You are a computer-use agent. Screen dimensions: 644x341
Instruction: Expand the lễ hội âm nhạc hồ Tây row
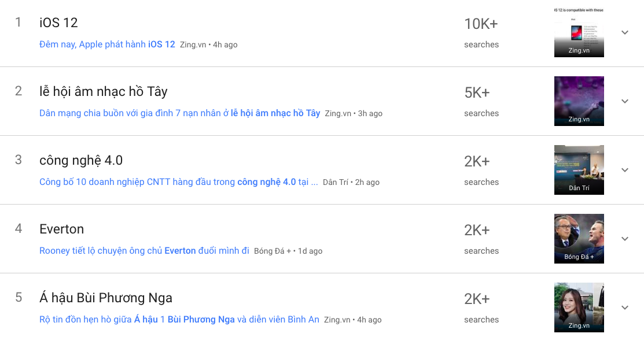pyautogui.click(x=624, y=101)
